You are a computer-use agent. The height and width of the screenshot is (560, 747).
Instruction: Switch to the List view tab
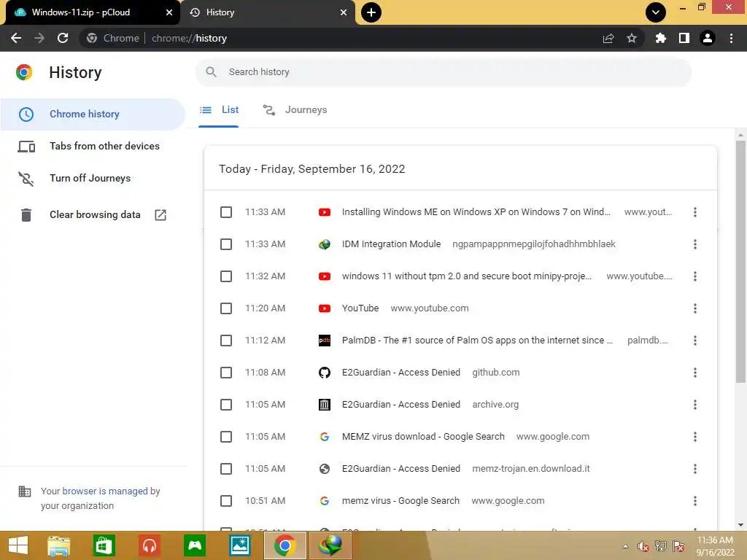click(219, 111)
